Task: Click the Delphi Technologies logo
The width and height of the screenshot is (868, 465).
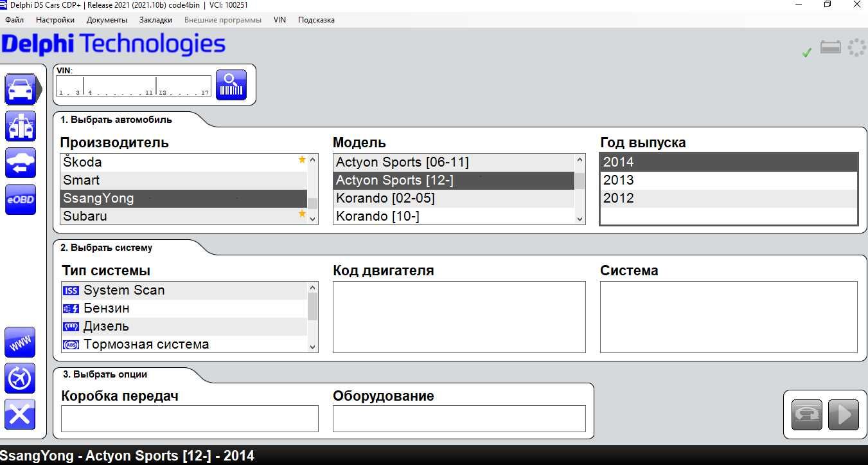Action: point(113,45)
